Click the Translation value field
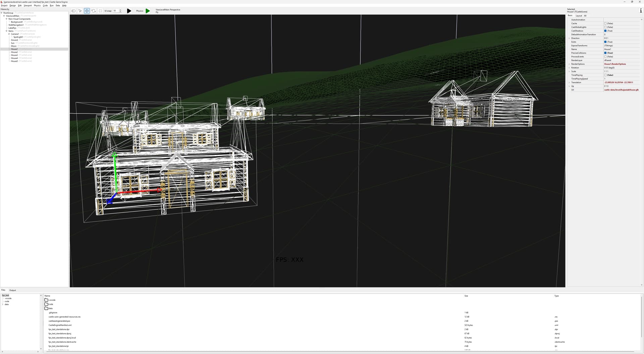The width and height of the screenshot is (644, 354). (622, 82)
